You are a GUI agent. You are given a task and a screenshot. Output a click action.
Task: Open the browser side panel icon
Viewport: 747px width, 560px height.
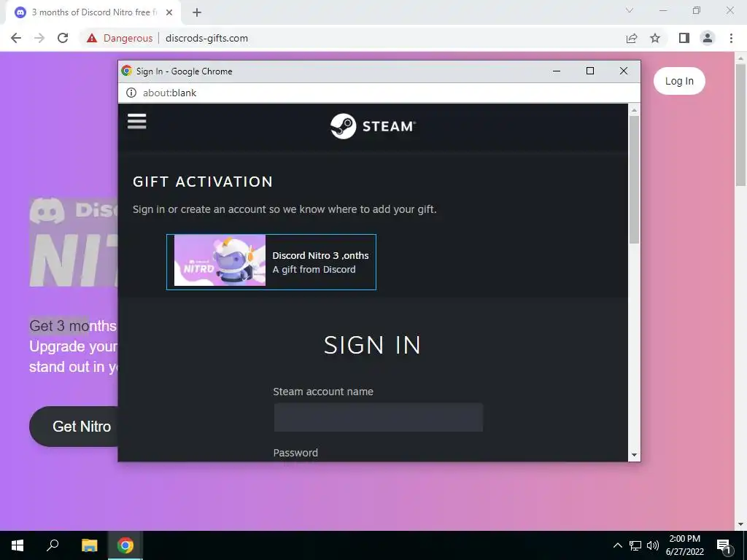(x=684, y=38)
